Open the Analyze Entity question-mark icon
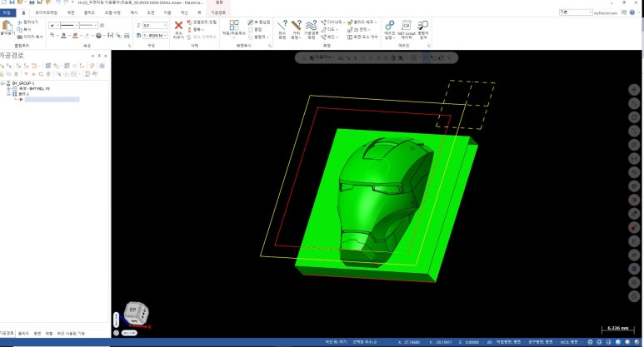The height and width of the screenshot is (347, 644). coord(282,26)
